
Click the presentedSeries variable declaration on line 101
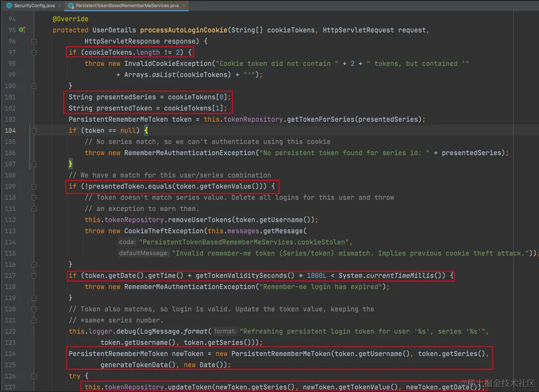coord(126,97)
